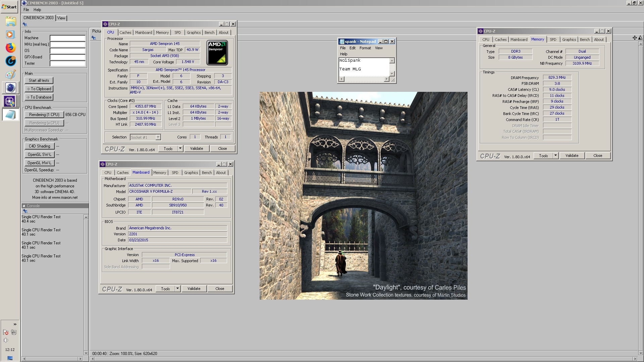Click the pin icon below CINEBENCH 2003 tab
Screen dimensions: 644x362
[25, 24]
